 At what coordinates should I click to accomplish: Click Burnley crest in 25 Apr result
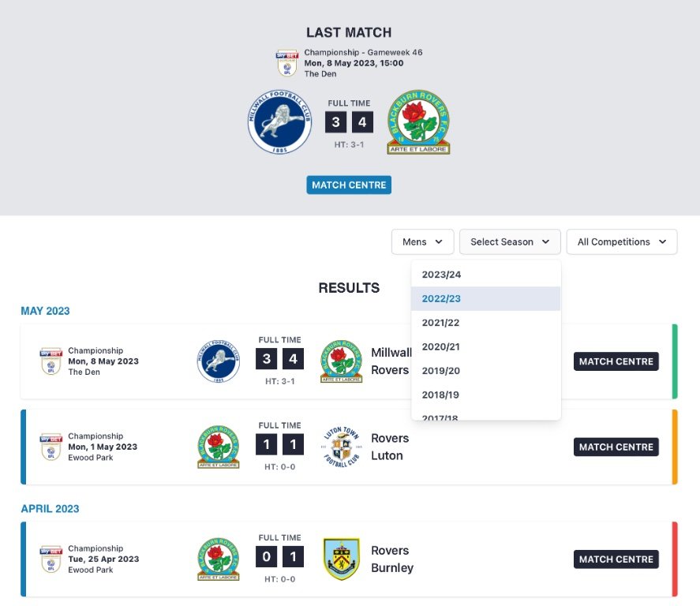342,559
